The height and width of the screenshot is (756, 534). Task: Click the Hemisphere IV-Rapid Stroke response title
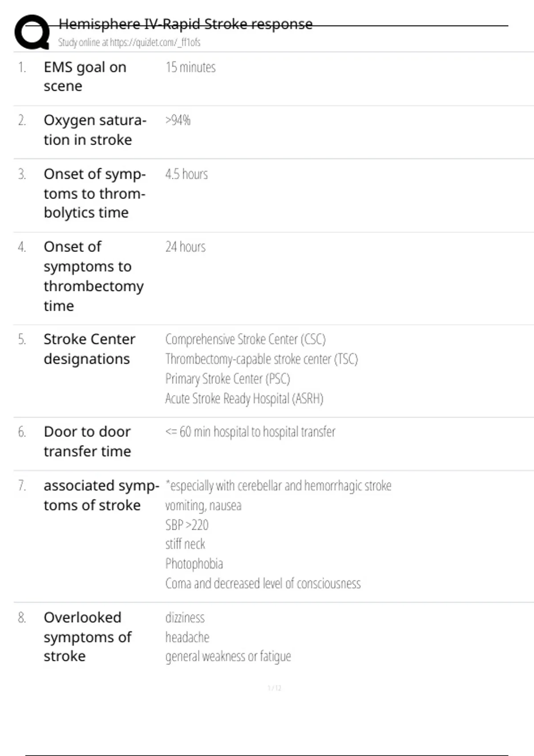(185, 24)
